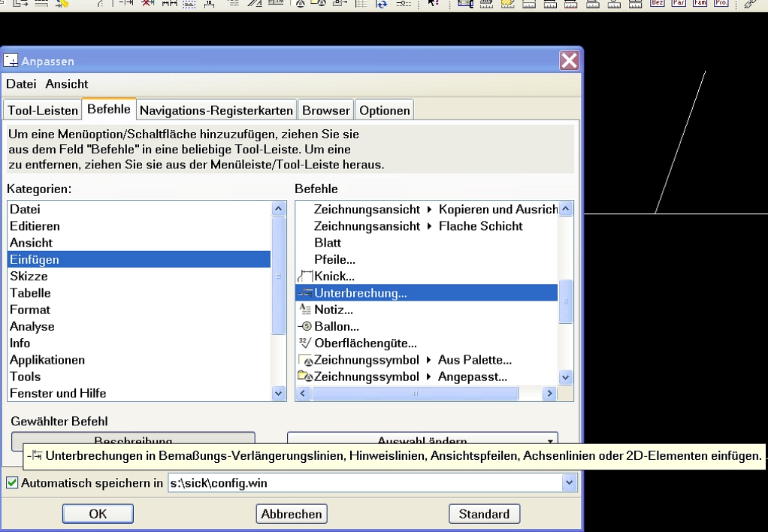This screenshot has height=532, width=768.
Task: Open the config.win path dropdown
Action: tap(569, 482)
